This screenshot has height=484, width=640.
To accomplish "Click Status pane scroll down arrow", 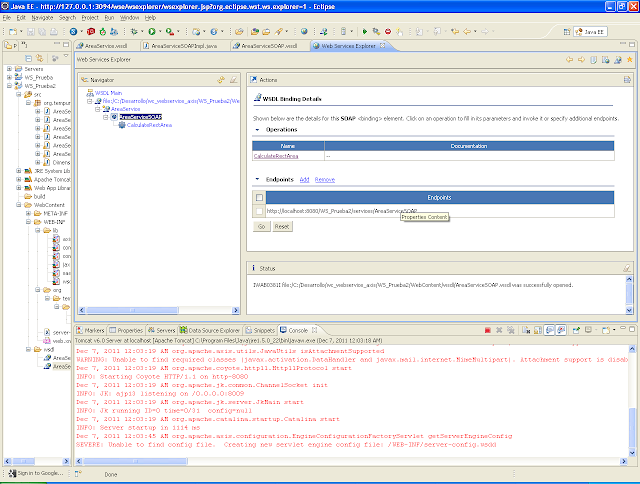I will coord(629,310).
